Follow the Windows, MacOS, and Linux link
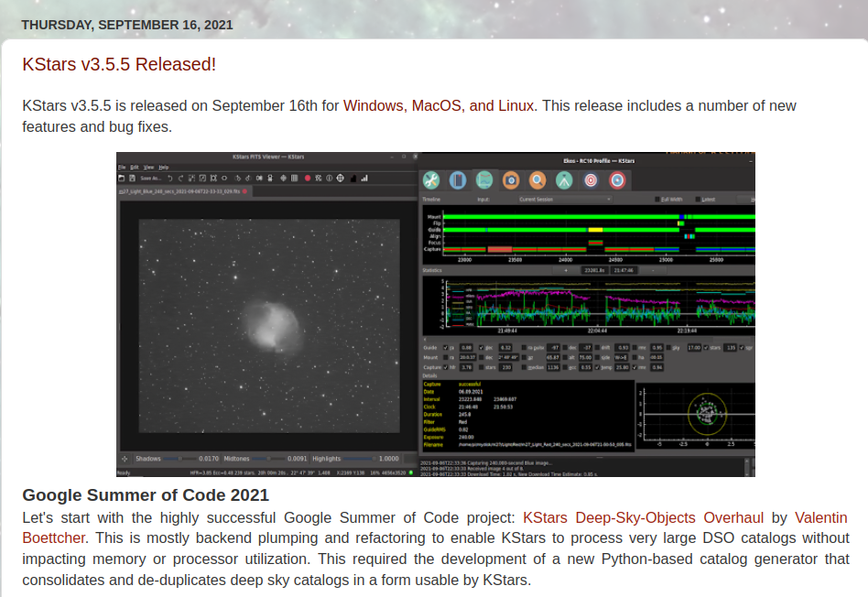 (439, 106)
